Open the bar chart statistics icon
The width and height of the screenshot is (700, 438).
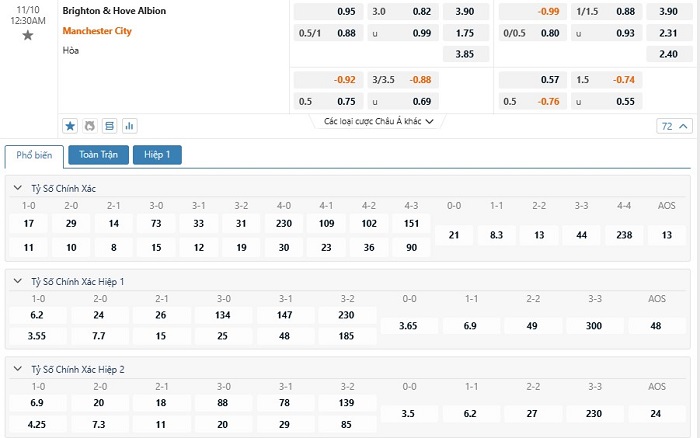[129, 126]
